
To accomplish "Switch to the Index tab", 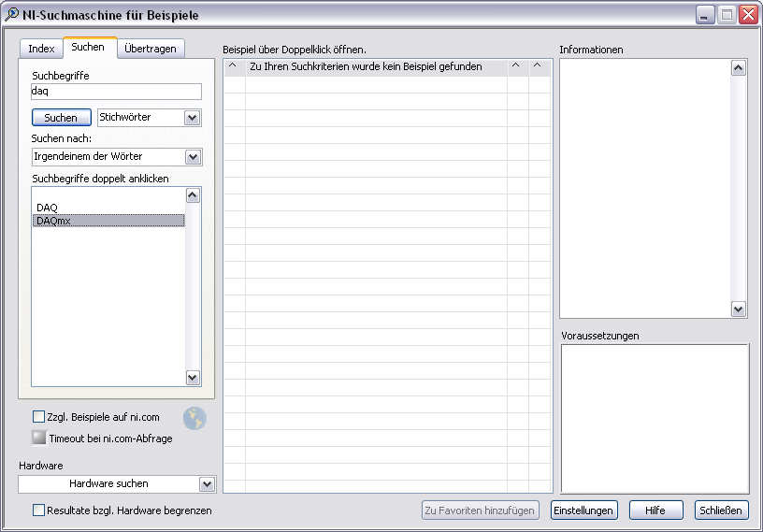I will point(41,49).
